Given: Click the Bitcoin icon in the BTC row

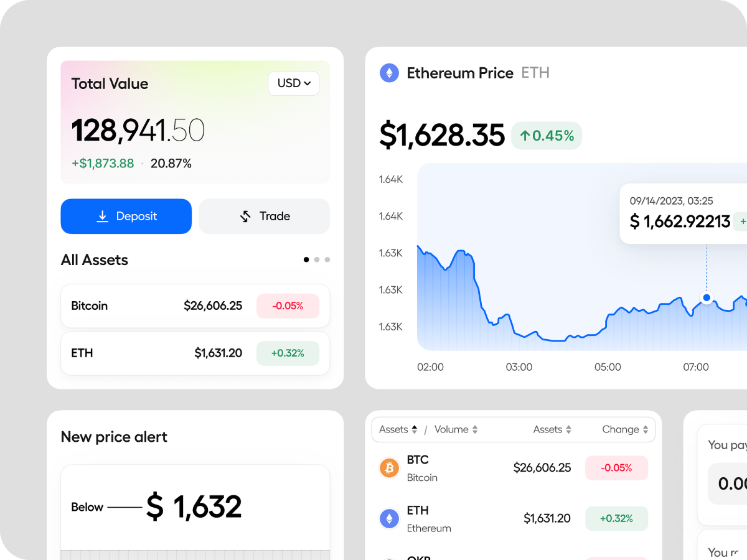Looking at the screenshot, I should click(x=389, y=468).
